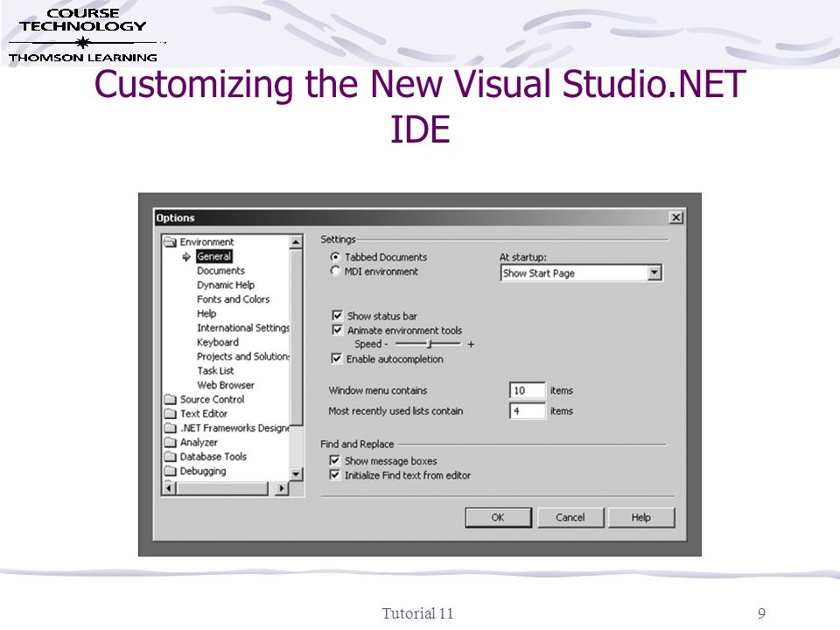Select Web Browser in the tree
Viewport: 840px width, 630px height.
226,385
